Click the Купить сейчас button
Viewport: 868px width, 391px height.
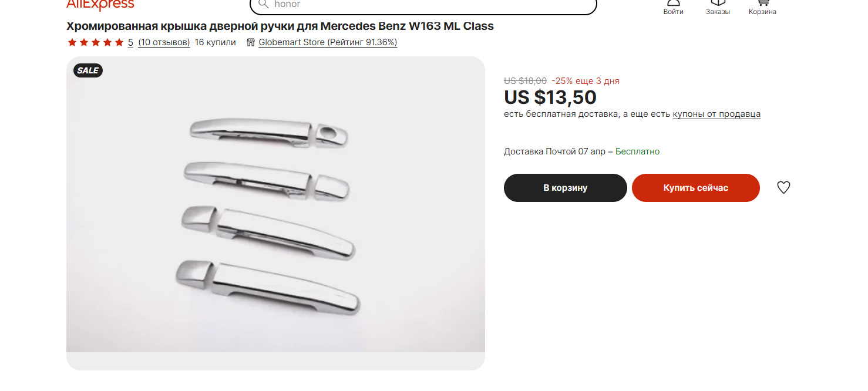tap(696, 188)
